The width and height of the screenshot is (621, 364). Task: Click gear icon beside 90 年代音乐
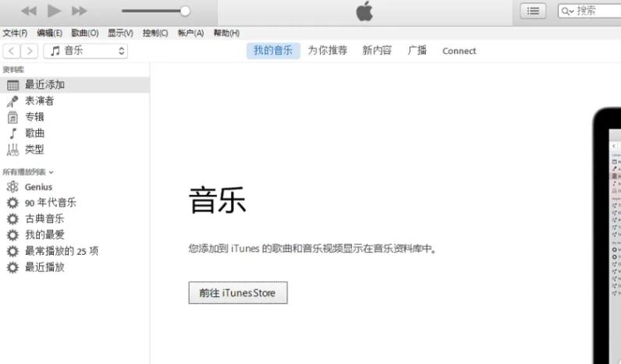coord(12,203)
